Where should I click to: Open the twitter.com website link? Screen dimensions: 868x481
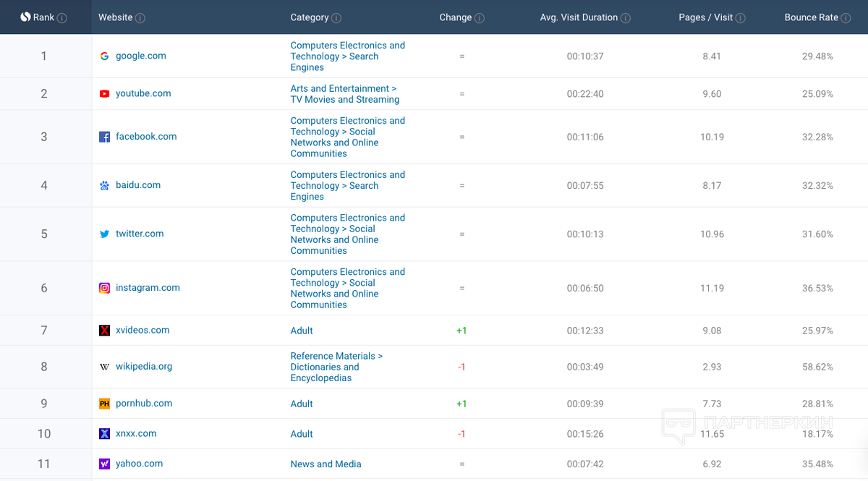click(x=140, y=234)
